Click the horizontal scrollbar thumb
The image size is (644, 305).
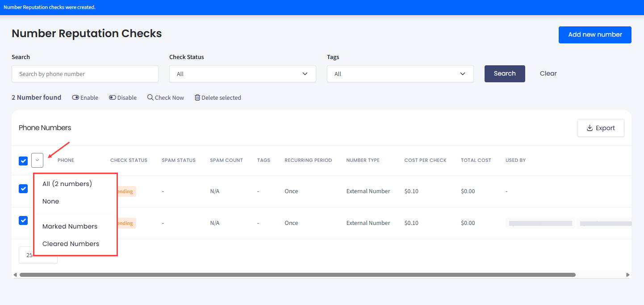297,275
